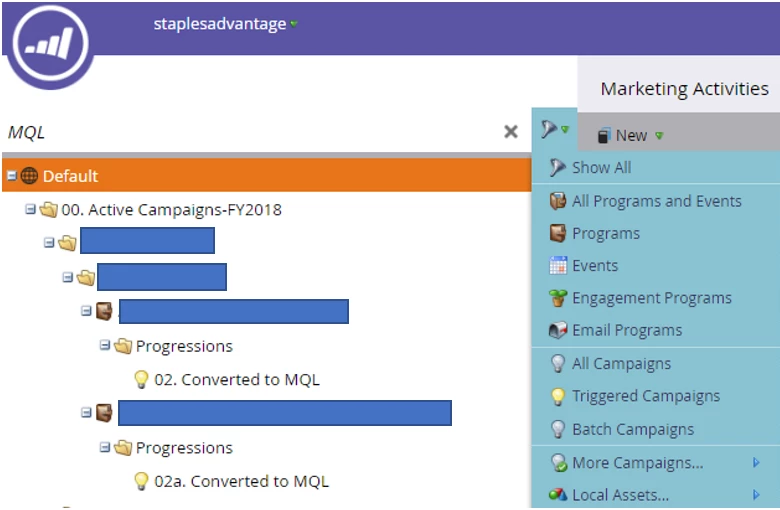The height and width of the screenshot is (510, 780).
Task: Click the Email Programs mailbox icon
Action: [x=558, y=330]
